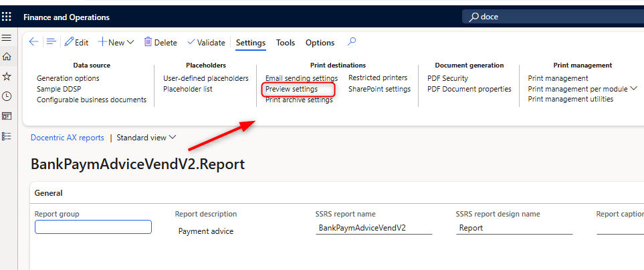This screenshot has height=270, width=644.
Task: Open the Standard view selector
Action: (x=146, y=138)
